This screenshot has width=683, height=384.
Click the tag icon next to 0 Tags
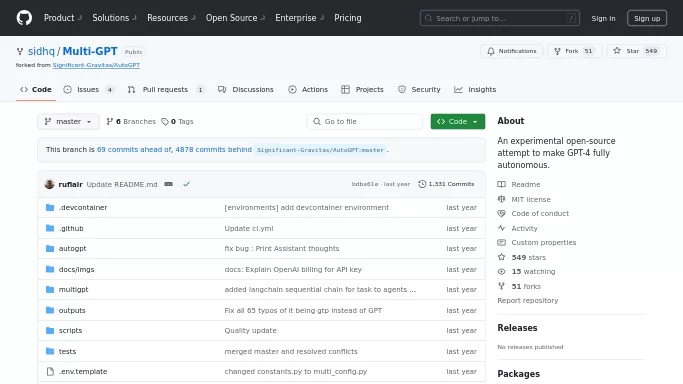coord(165,121)
